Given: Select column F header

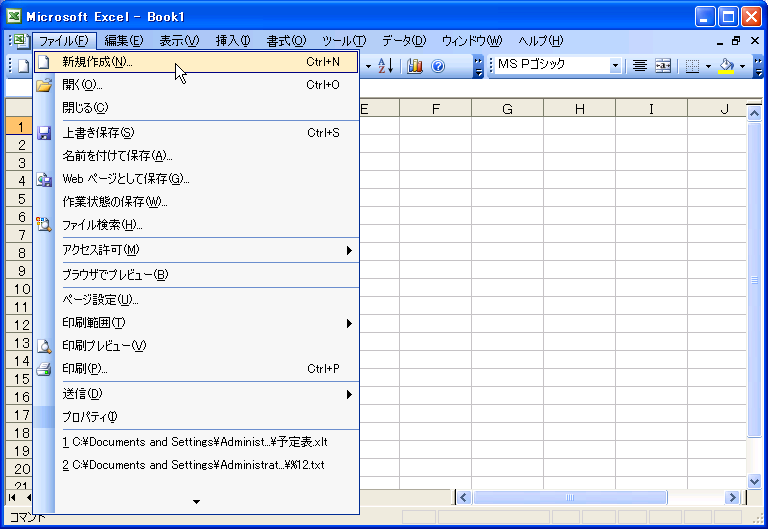Looking at the screenshot, I should pos(435,109).
